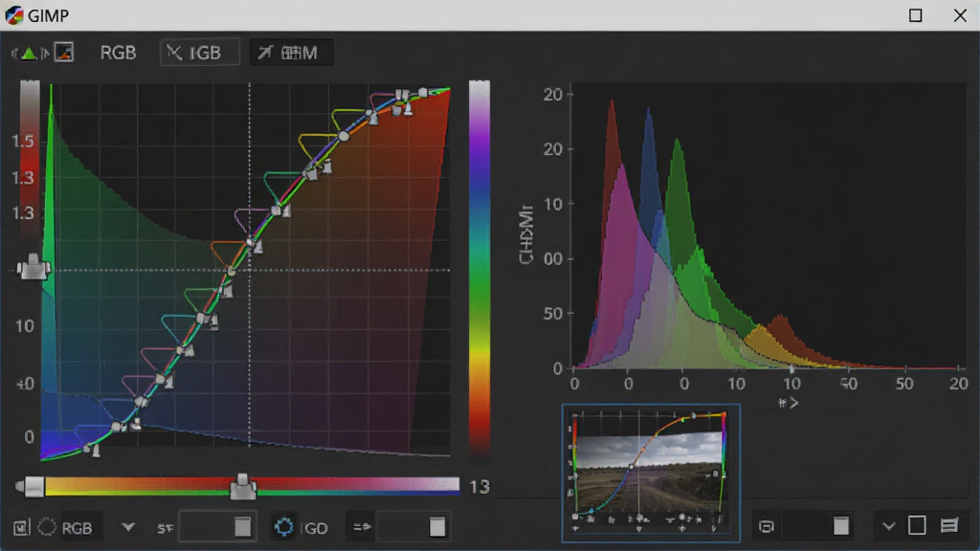
Task: Open the landscape curve preview thumbnail
Action: 651,473
